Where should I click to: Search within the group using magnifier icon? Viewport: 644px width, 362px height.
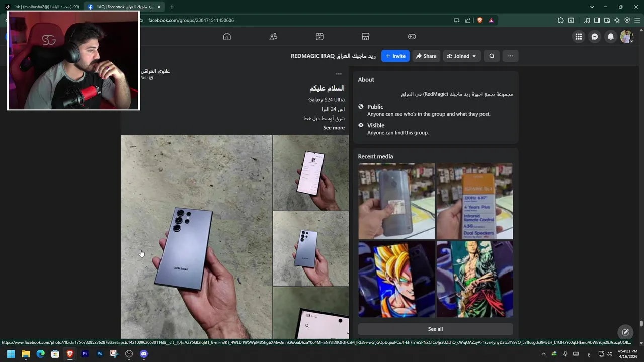coord(492,56)
